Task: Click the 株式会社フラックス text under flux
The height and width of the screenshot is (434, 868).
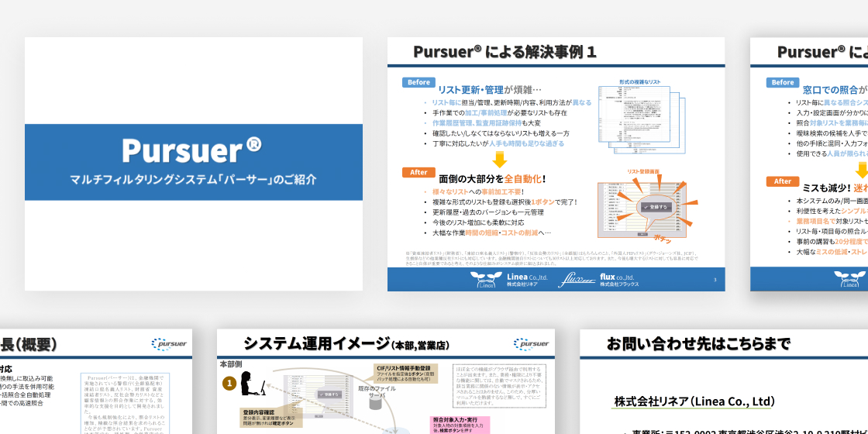Action: click(x=619, y=284)
